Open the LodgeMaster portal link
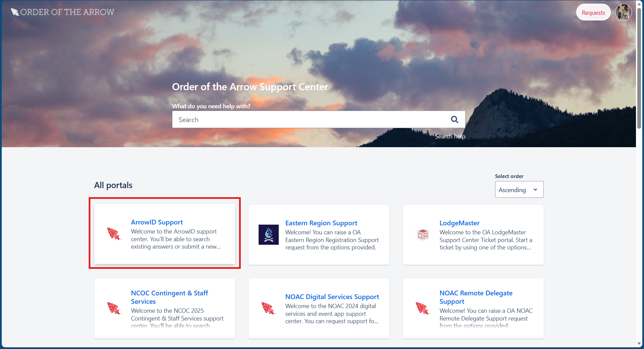 [459, 223]
